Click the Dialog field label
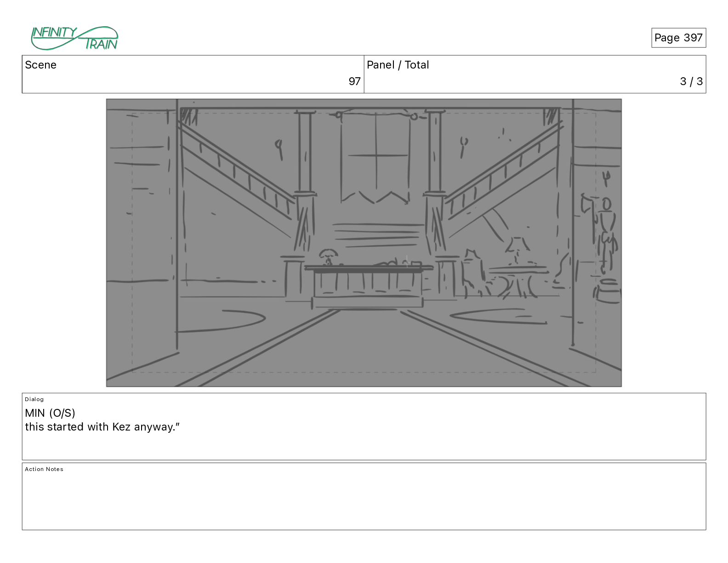 34,399
